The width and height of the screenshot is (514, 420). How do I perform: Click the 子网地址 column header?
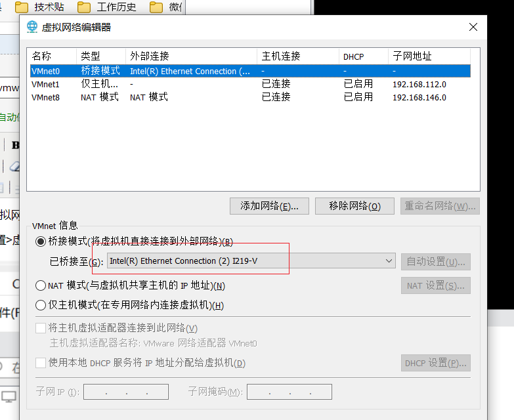coord(429,56)
